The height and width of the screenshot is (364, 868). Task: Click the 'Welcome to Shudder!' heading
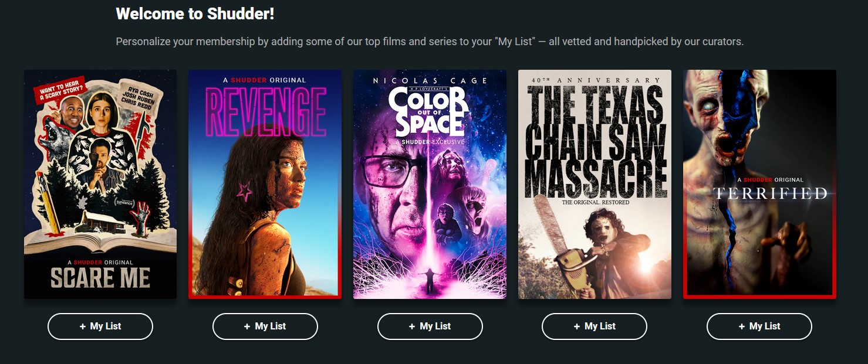(195, 14)
